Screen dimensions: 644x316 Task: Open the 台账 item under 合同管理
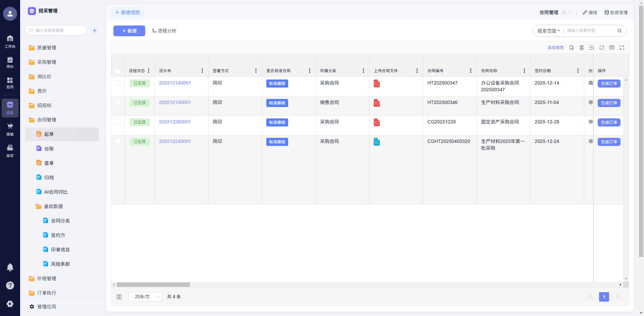click(49, 149)
